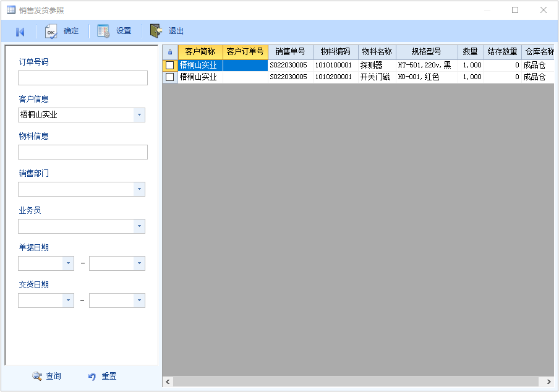Image resolution: width=559 pixels, height=392 pixels.
Task: Click the horizontal scrollbar left arrow
Action: click(x=168, y=381)
